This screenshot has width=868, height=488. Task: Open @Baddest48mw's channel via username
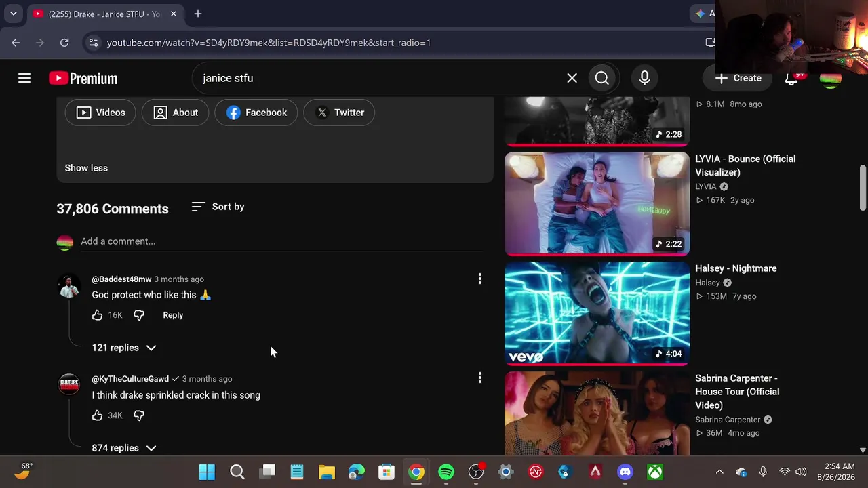[x=121, y=279]
